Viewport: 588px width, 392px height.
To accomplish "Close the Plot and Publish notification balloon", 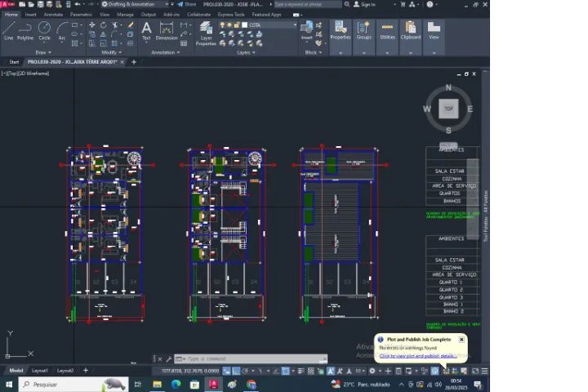I will pos(461,339).
